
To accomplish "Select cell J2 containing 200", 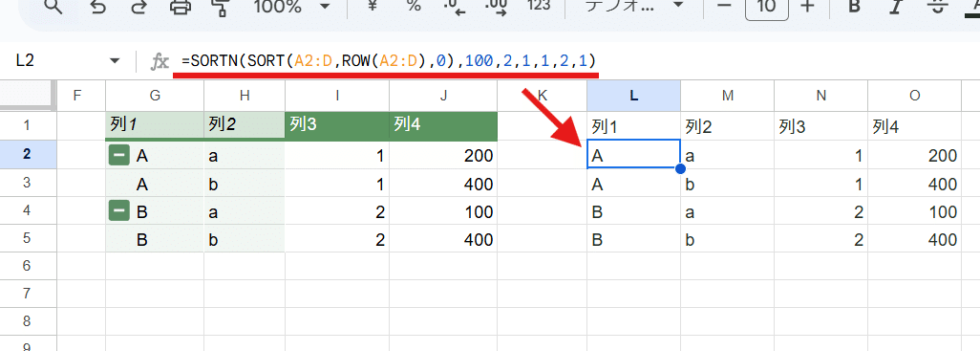I will point(443,155).
